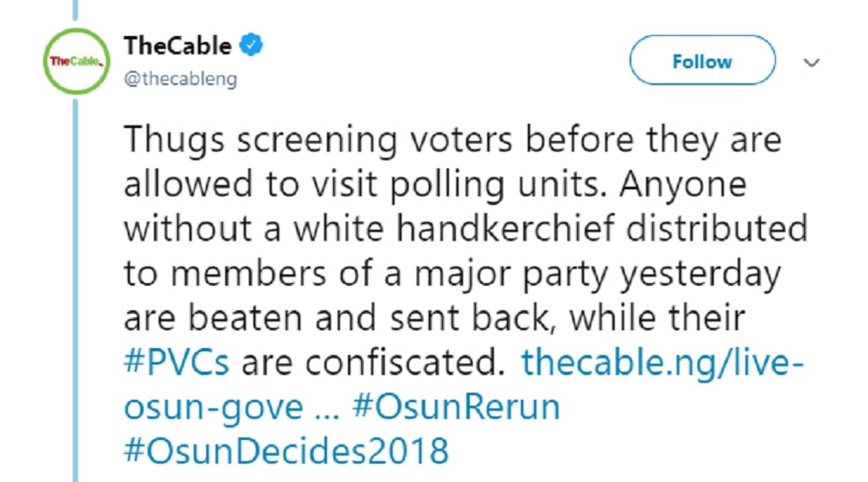Open the TheCable display name link
This screenshot has height=482, width=868.
tap(178, 45)
